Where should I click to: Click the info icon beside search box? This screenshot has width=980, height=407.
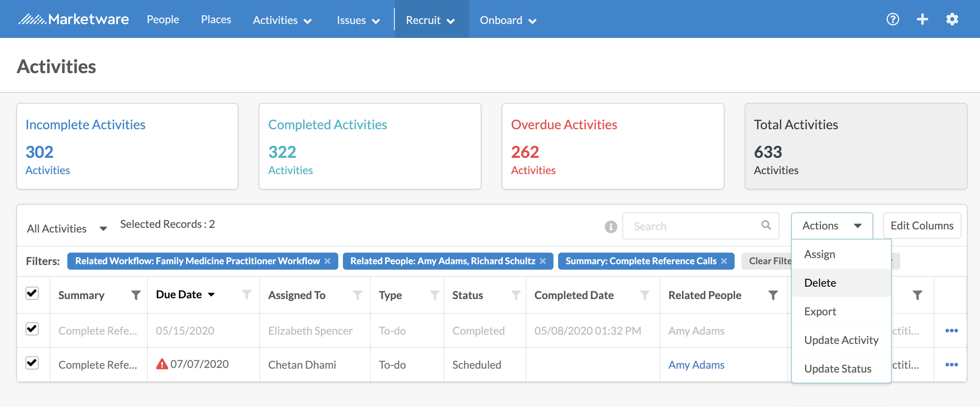611,227
